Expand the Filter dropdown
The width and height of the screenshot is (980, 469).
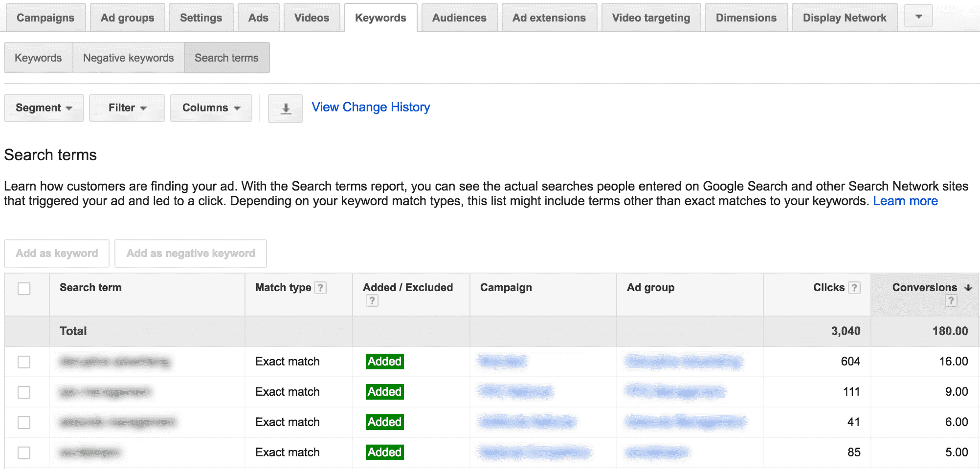127,108
